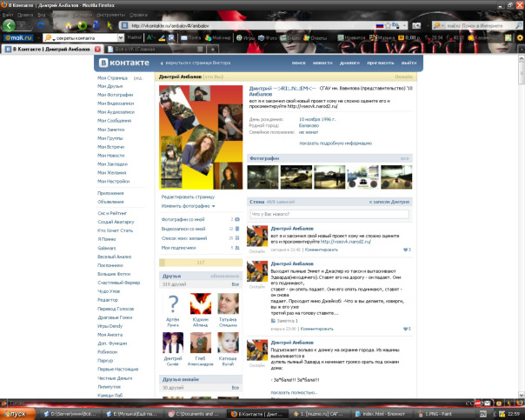
Task: Click the highlighter pencil icon on Mail.ru toolbar
Action: (162, 38)
